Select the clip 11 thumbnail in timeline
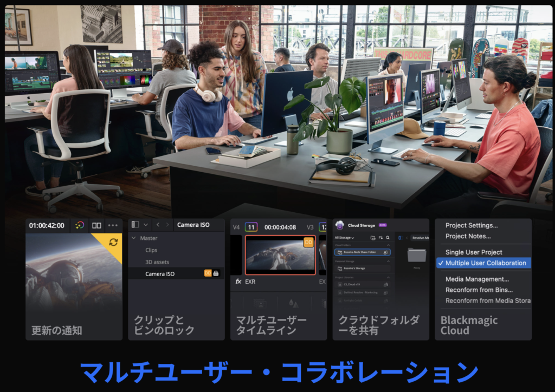Screen dimensions: 555x392 point(280,254)
